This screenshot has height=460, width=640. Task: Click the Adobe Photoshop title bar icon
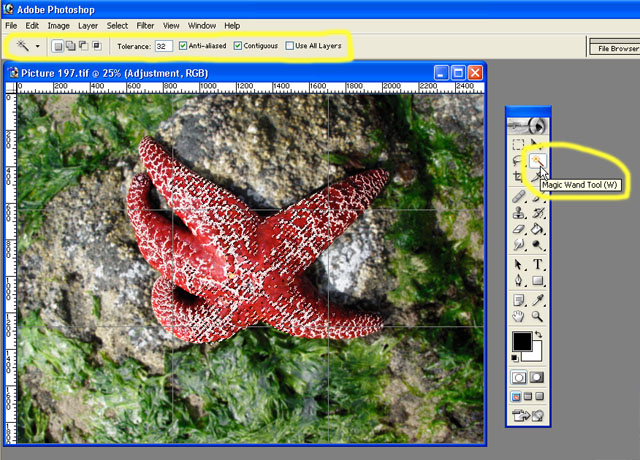[x=8, y=9]
